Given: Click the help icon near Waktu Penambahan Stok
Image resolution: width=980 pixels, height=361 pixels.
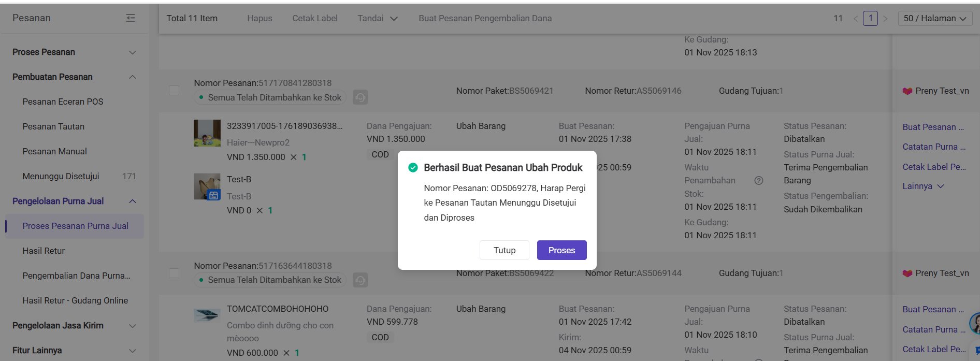Looking at the screenshot, I should point(759,181).
